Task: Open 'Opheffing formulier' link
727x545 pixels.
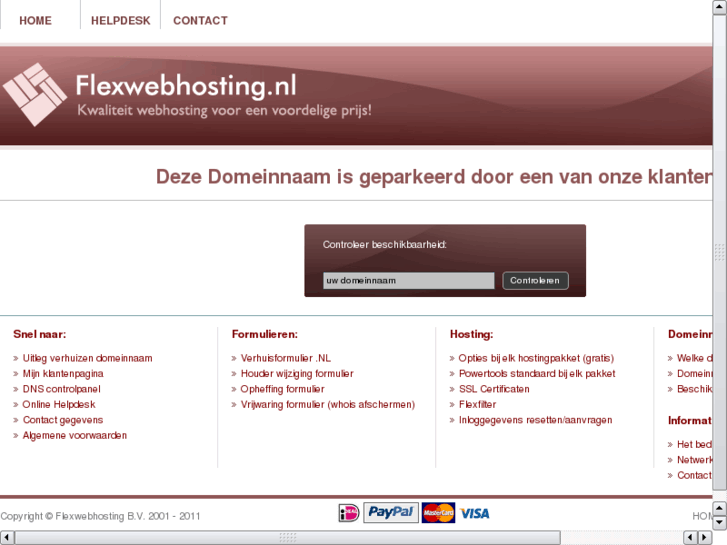Action: pos(282,389)
